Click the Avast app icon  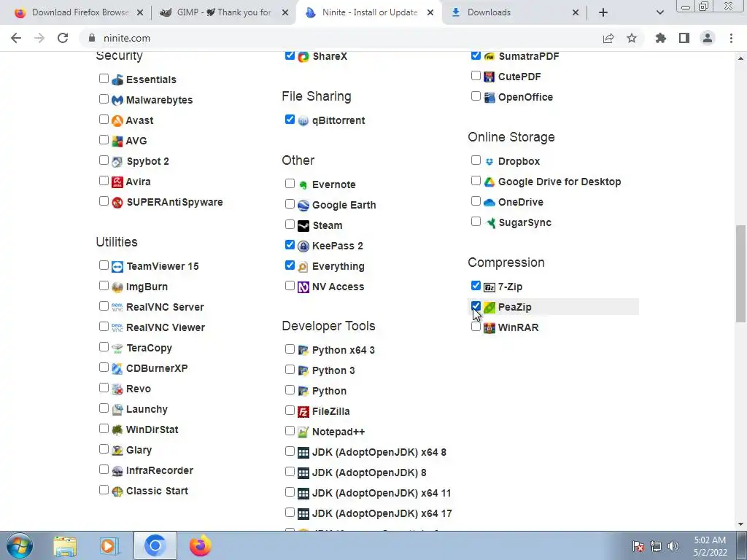coord(117,120)
